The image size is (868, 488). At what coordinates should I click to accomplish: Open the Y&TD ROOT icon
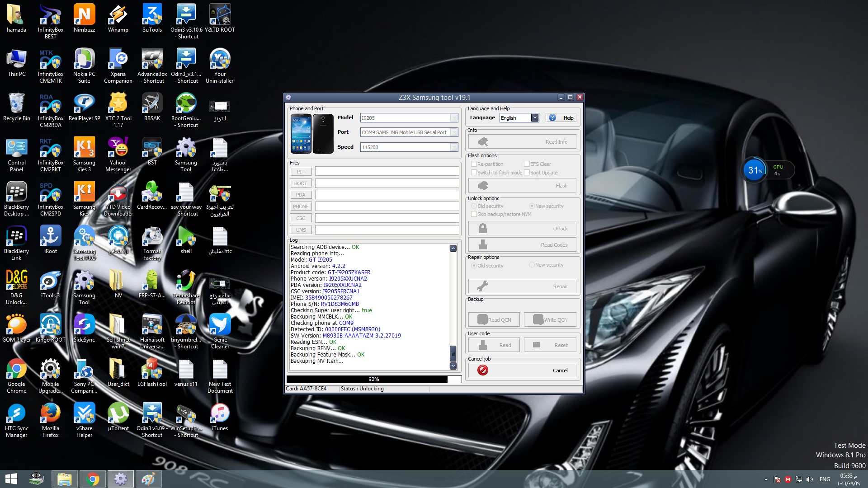220,18
